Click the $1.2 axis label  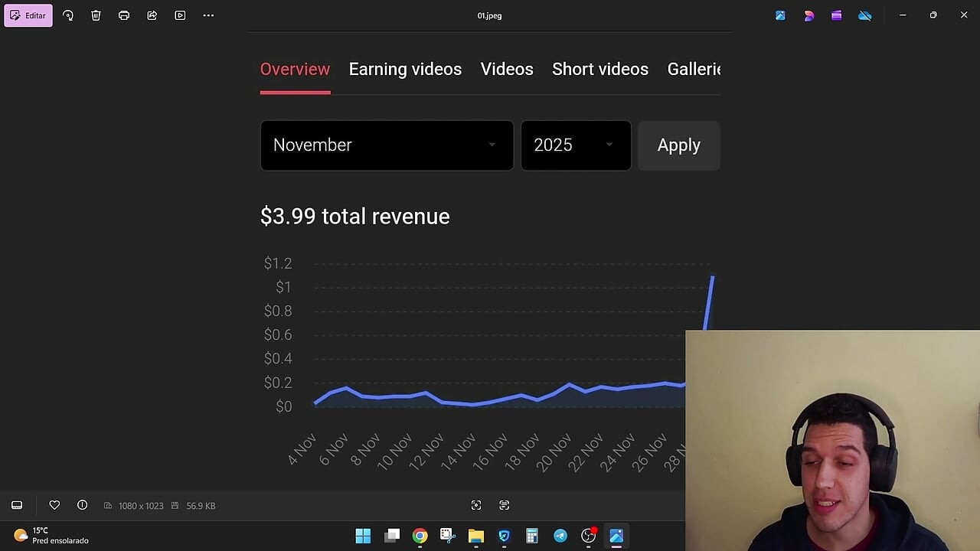click(x=278, y=263)
